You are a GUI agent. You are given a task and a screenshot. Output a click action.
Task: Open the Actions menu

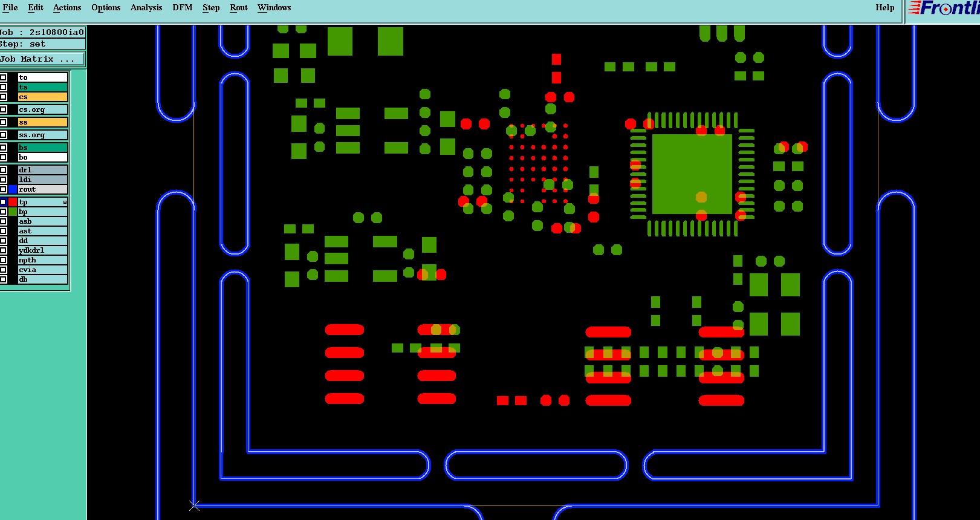click(67, 7)
